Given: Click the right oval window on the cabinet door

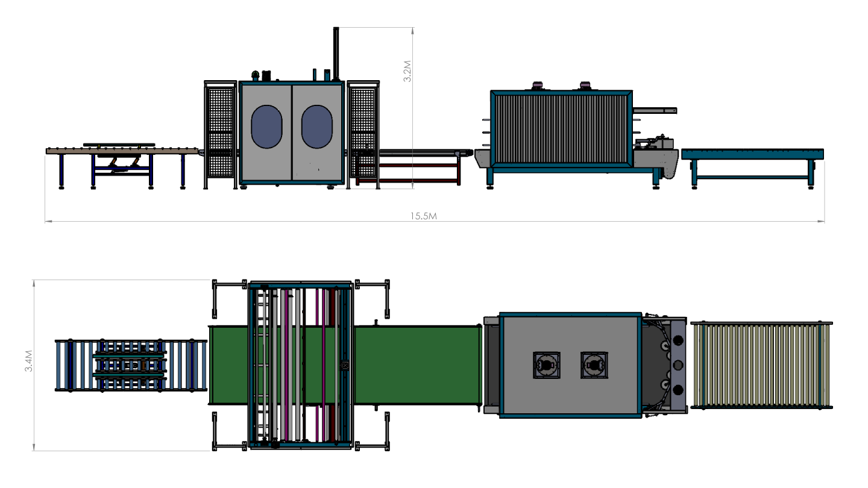Looking at the screenshot, I should coord(317,127).
